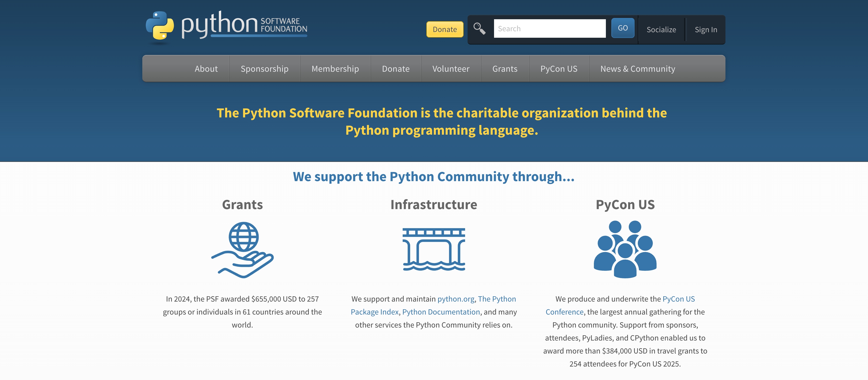
Task: Open The Python Package Index link
Action: 497,299
